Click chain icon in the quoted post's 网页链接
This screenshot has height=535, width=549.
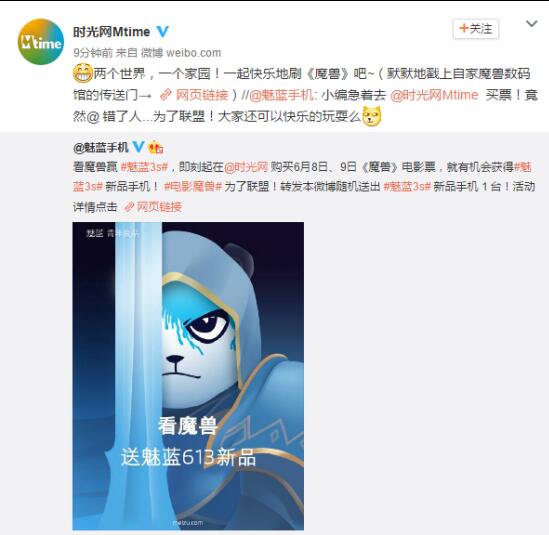point(130,207)
